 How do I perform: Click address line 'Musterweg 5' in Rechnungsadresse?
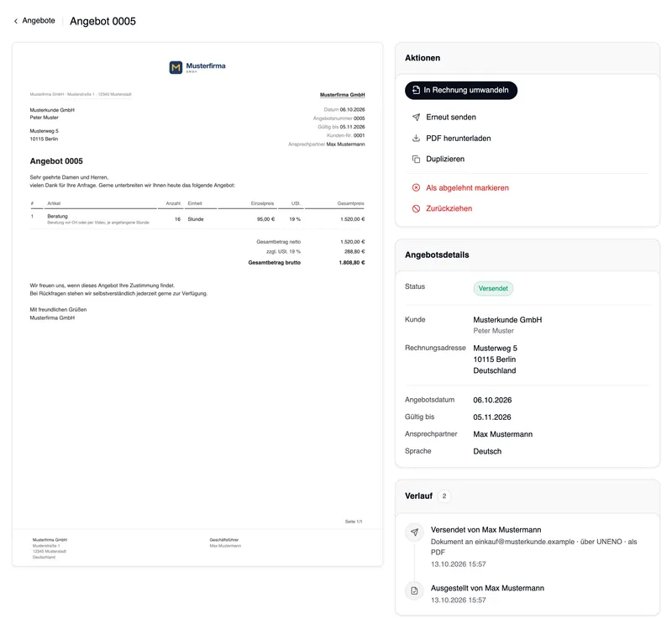pyautogui.click(x=495, y=349)
